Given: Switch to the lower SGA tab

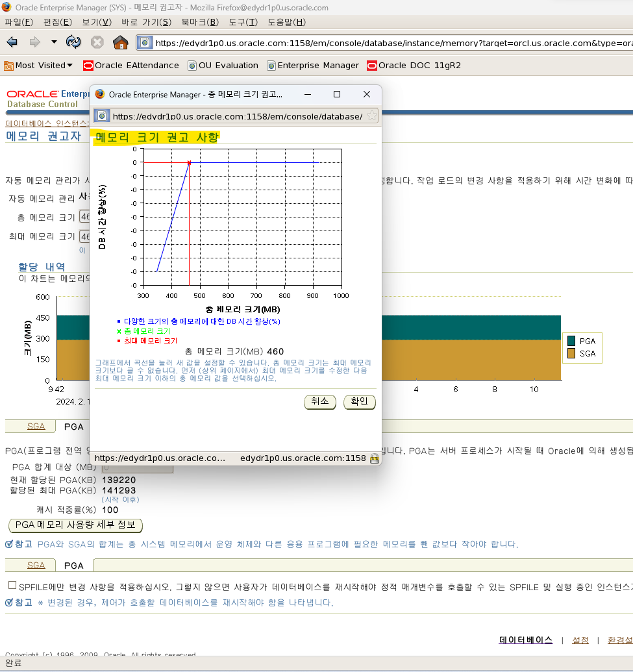Looking at the screenshot, I should click(36, 566).
